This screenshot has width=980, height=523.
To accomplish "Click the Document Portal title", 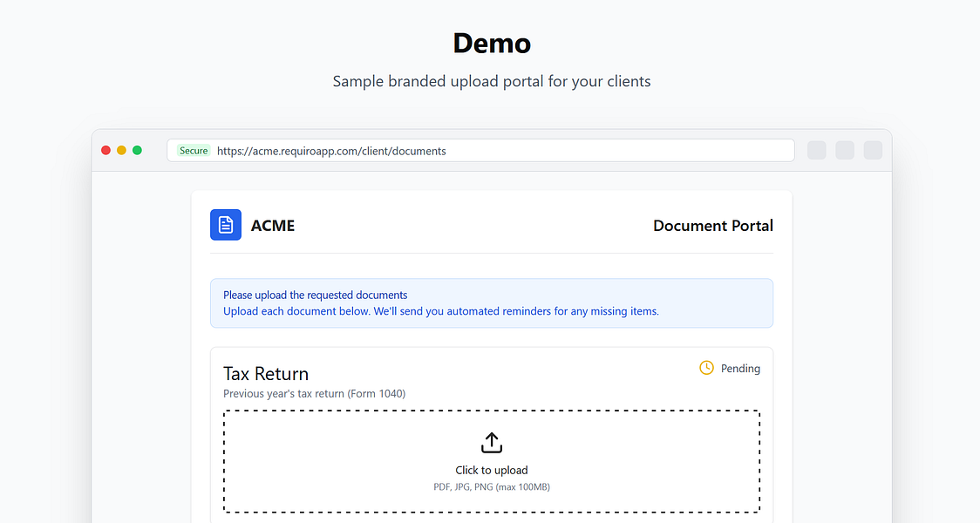I will [712, 226].
